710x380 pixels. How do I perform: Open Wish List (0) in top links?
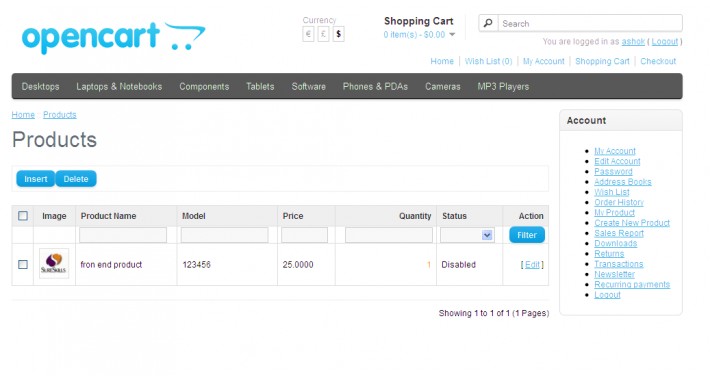[x=488, y=61]
